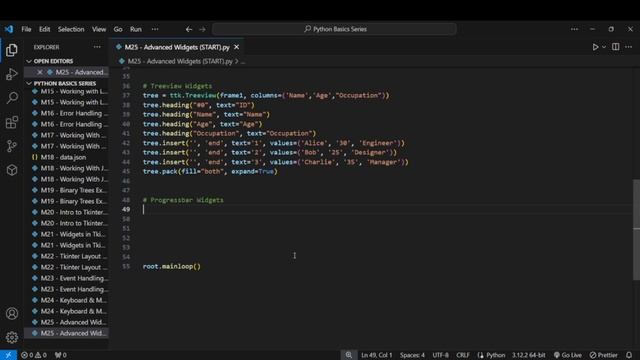Click the cube icon in activity bar

coord(12,170)
